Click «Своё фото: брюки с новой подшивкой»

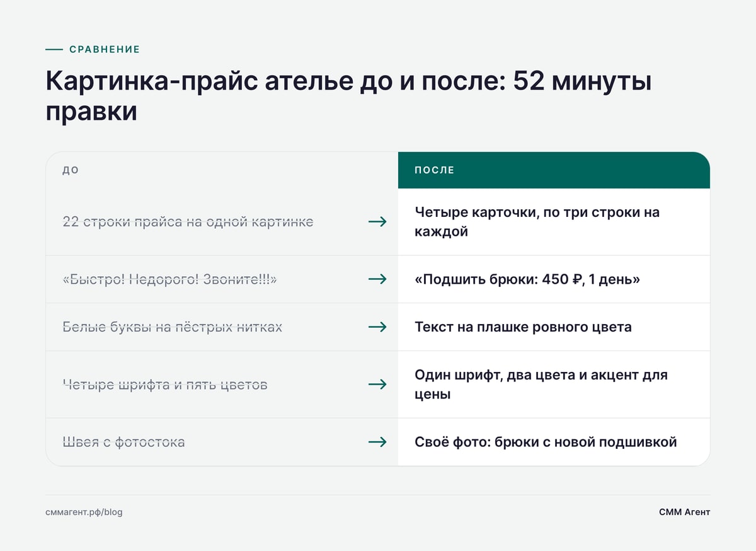(x=546, y=442)
